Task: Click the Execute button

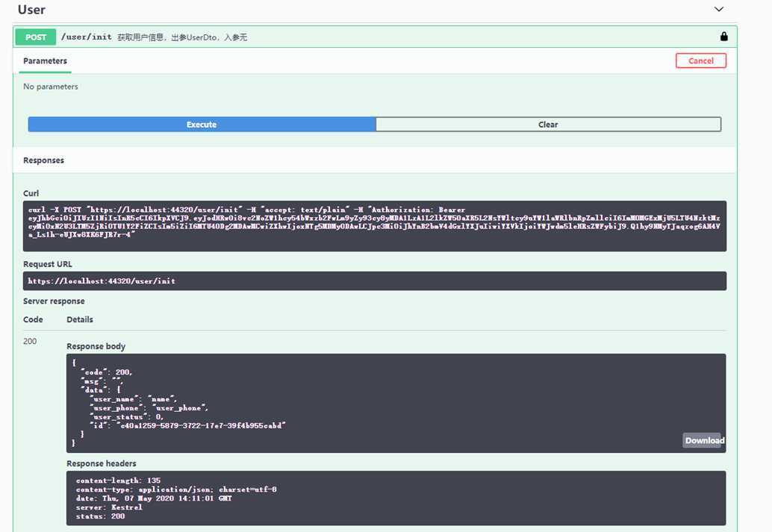Action: tap(202, 125)
